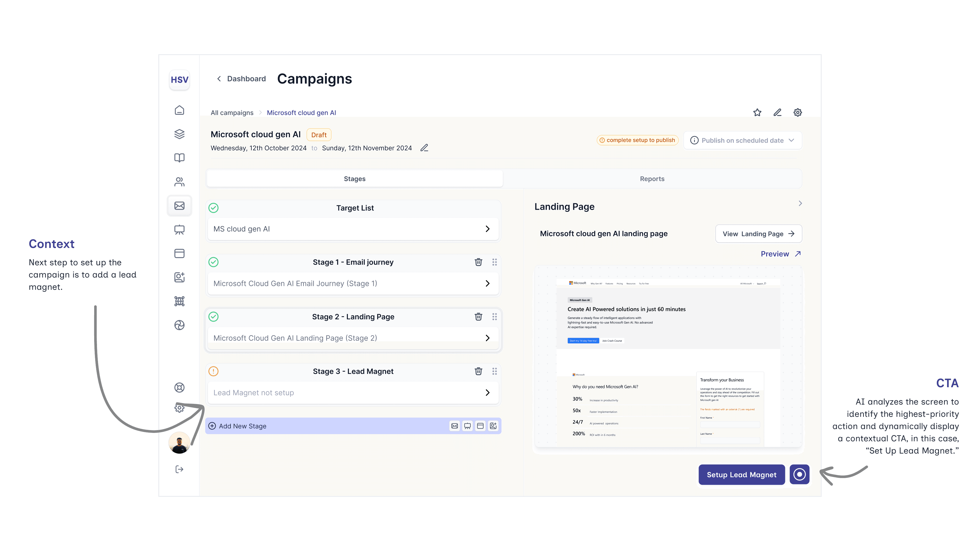Open the Home sidebar icon
This screenshot has height=551, width=980.
coord(179,110)
